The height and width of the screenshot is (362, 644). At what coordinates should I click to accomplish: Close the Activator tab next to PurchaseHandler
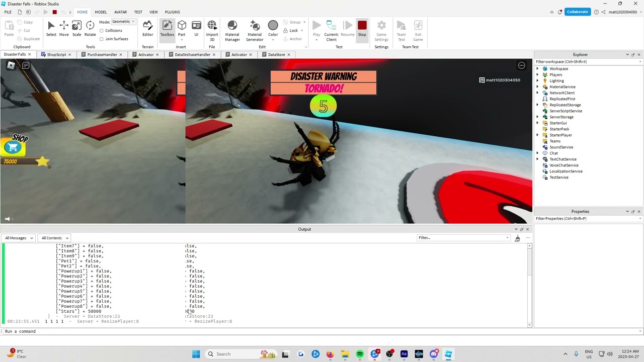(157, 54)
